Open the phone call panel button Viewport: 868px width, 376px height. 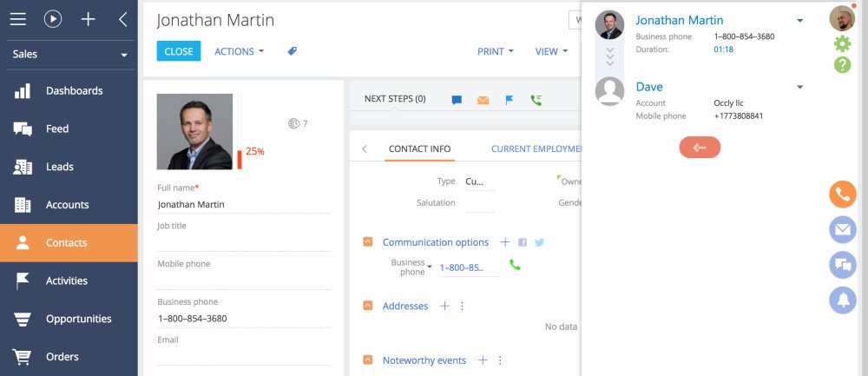[x=843, y=195]
